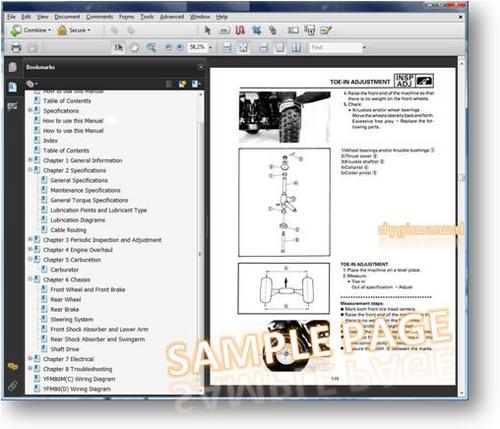
Task: Go to Maintenance Specifications bookmark
Action: tap(85, 190)
